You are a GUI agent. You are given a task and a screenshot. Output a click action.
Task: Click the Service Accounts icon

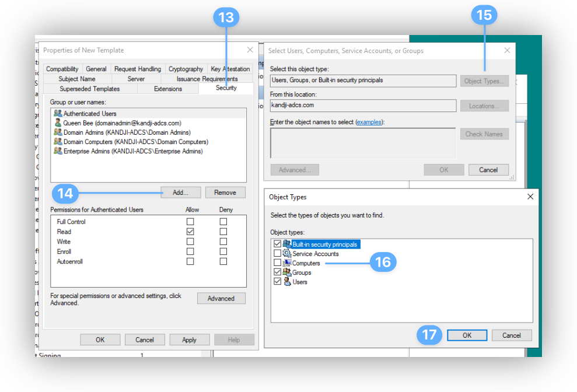click(x=286, y=253)
